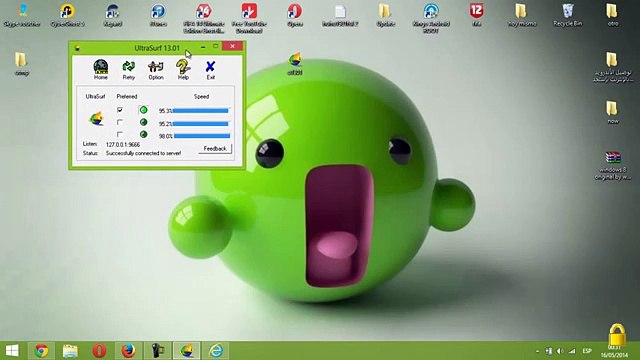Click the UltraSurf taskbar icon

[x=187, y=351]
